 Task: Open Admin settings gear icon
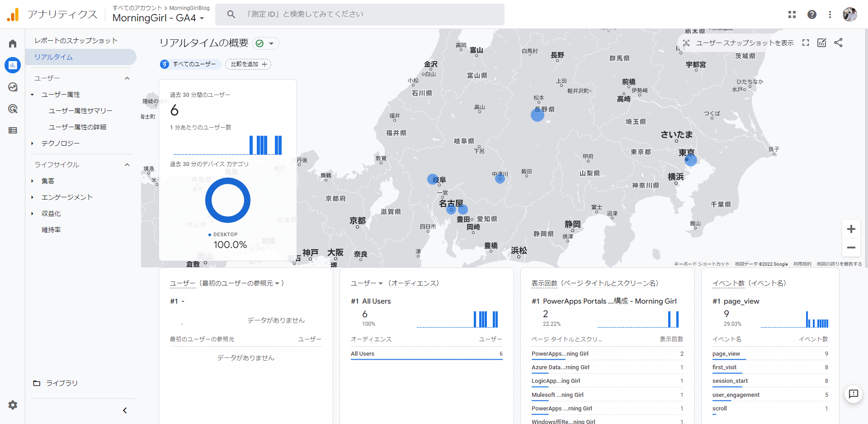click(x=13, y=405)
